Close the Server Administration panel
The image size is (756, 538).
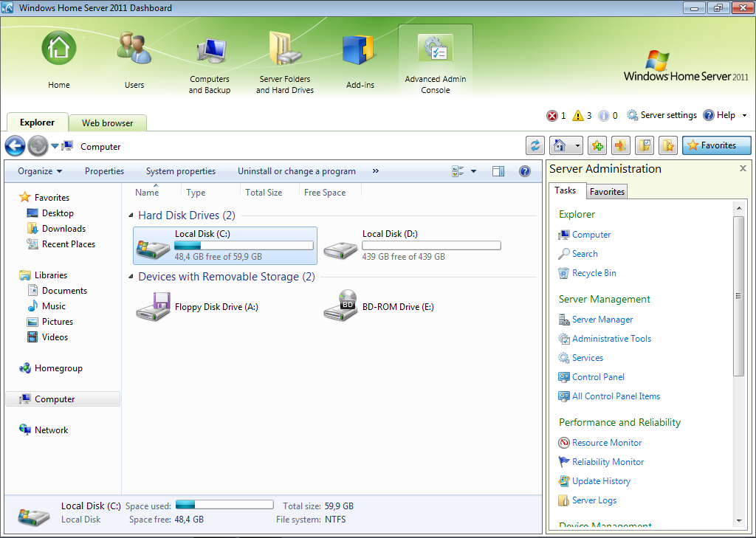click(743, 168)
